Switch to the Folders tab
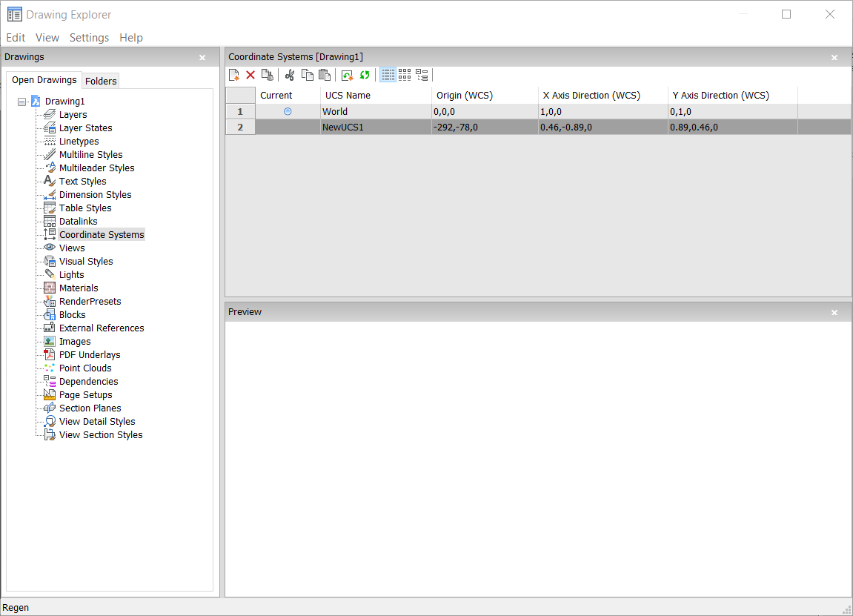This screenshot has height=616, width=853. point(101,81)
